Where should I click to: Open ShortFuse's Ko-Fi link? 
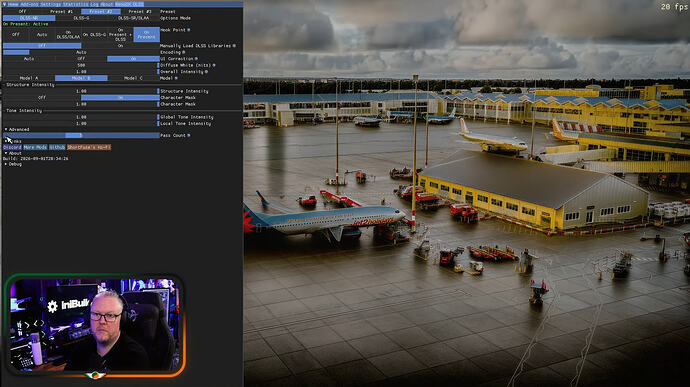pos(89,147)
